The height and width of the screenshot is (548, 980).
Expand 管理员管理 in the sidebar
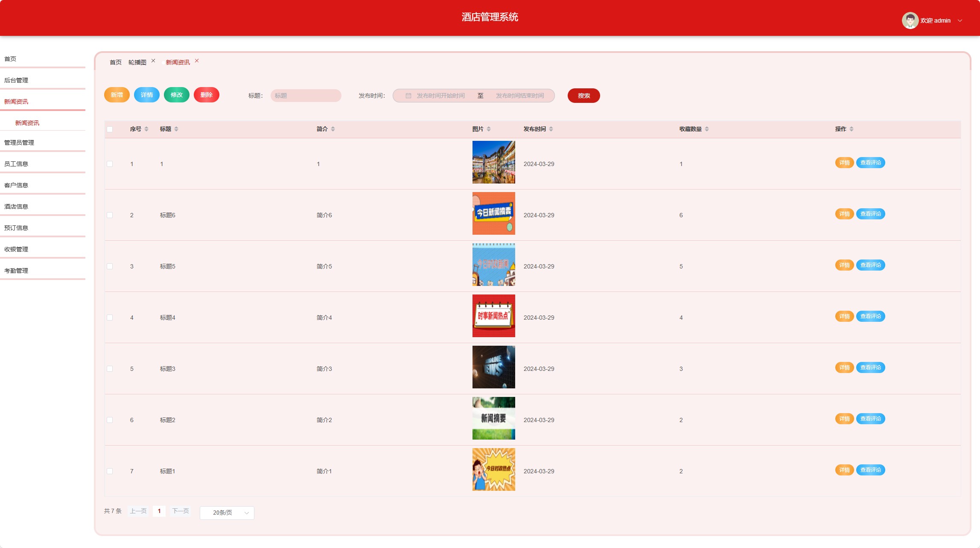[19, 143]
